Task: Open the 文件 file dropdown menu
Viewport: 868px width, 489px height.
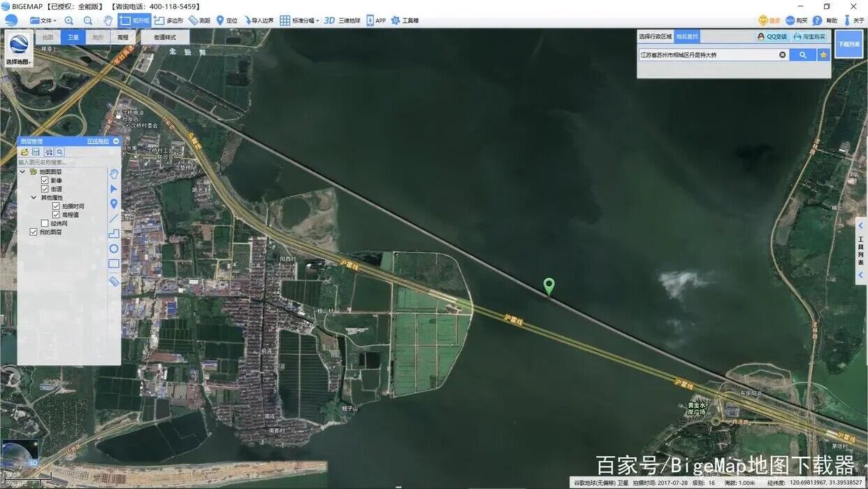Action: (43, 20)
